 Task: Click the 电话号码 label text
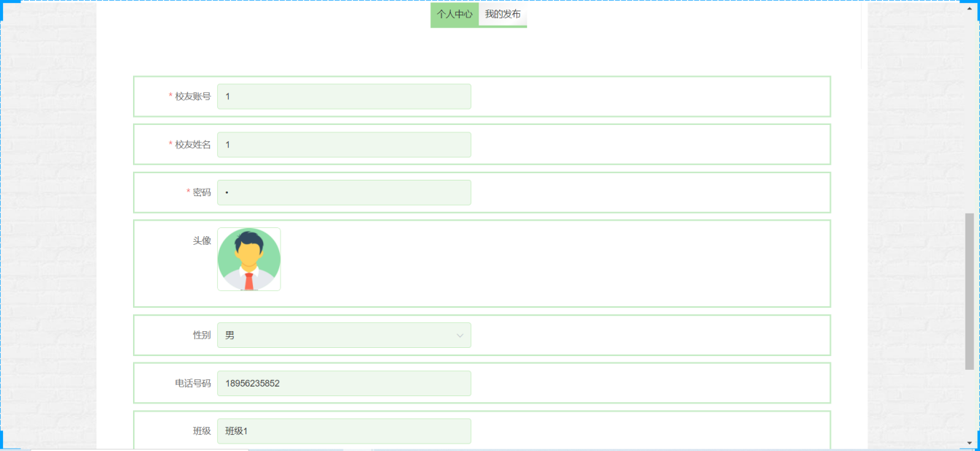tap(193, 383)
